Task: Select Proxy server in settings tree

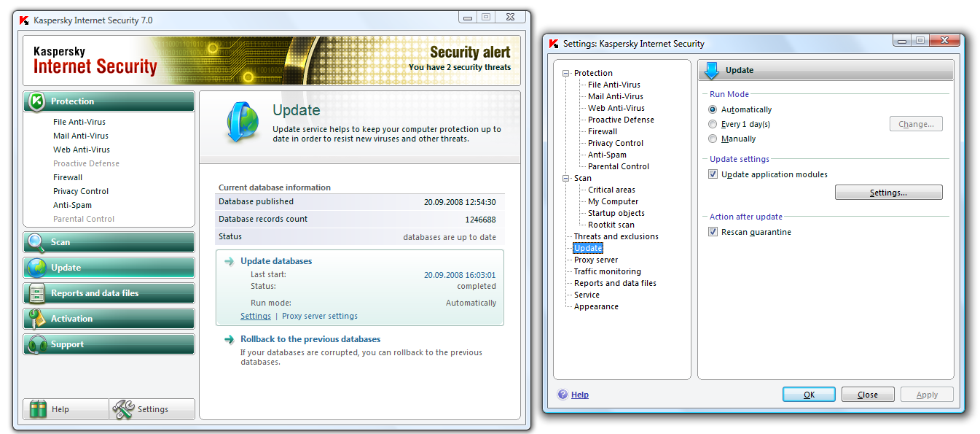Action: pos(595,260)
